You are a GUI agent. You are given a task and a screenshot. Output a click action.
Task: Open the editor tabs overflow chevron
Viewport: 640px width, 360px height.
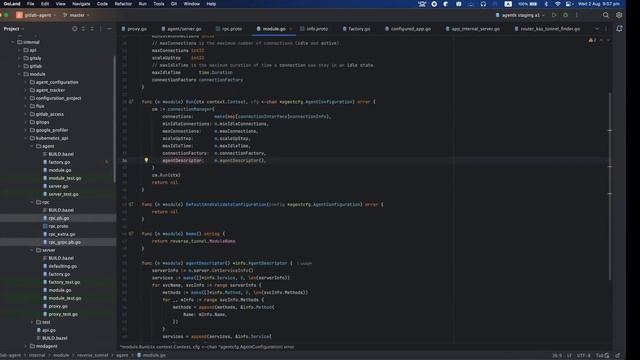point(597,29)
